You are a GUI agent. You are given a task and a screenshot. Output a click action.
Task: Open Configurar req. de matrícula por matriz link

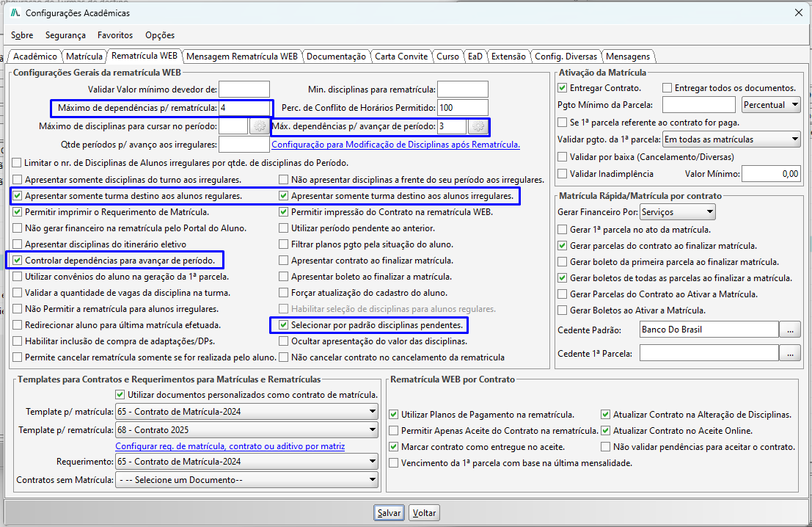[230, 446]
